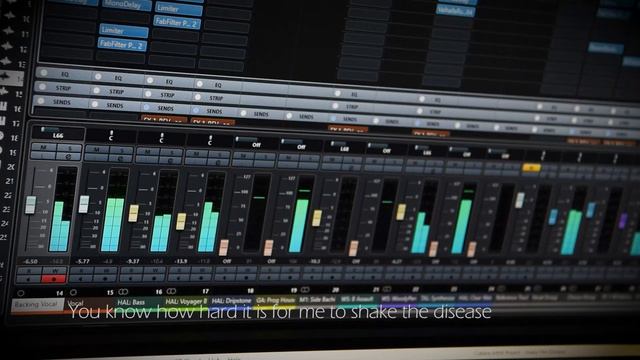This screenshot has height=360, width=640.
Task: Expand the EQ section of the fourth channel
Action: coord(218,85)
